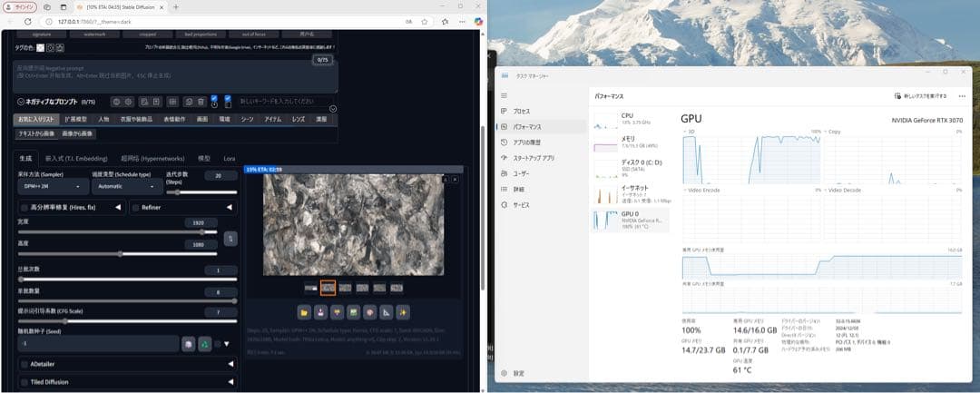Click the sparkle icon below the gallery

click(403, 312)
